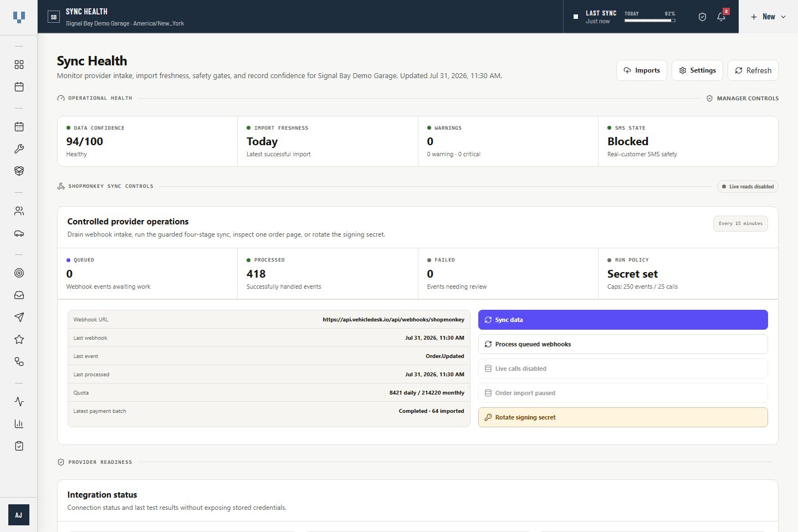Click the Rotate signing secret button
The width and height of the screenshot is (798, 532).
click(x=623, y=417)
